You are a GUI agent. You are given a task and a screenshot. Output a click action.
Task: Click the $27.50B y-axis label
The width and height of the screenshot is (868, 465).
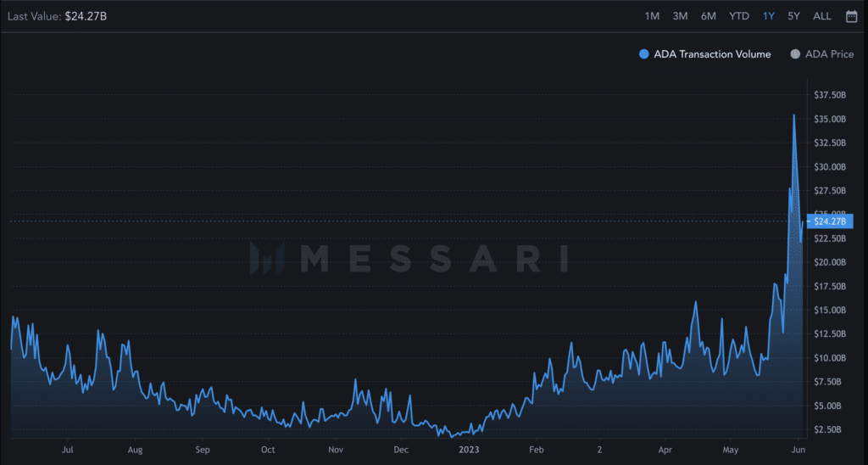tap(830, 191)
